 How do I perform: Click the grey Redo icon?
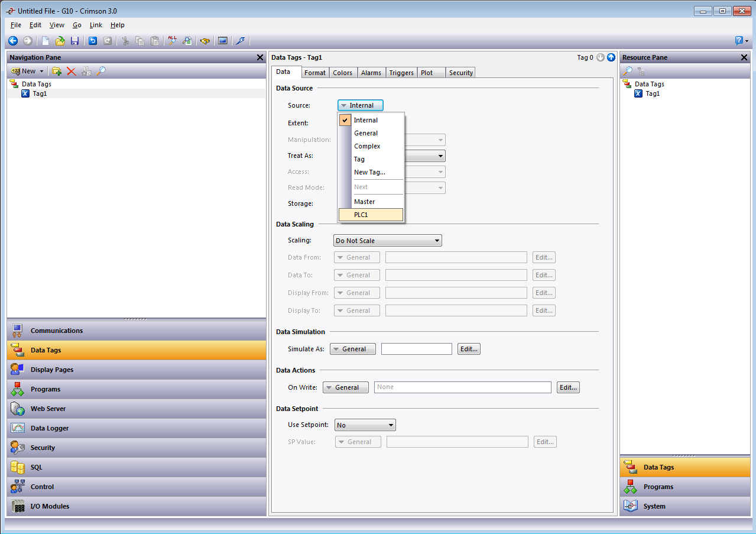tap(108, 41)
